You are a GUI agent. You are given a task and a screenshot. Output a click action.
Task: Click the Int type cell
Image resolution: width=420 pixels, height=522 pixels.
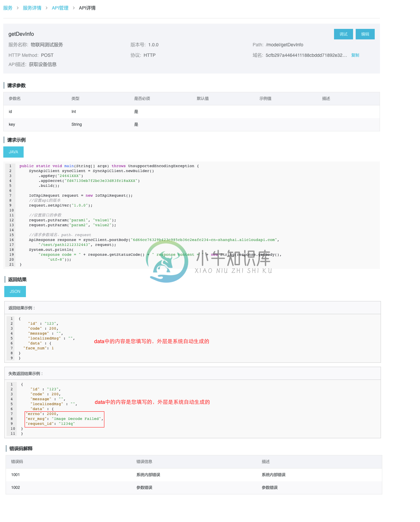pos(74,112)
